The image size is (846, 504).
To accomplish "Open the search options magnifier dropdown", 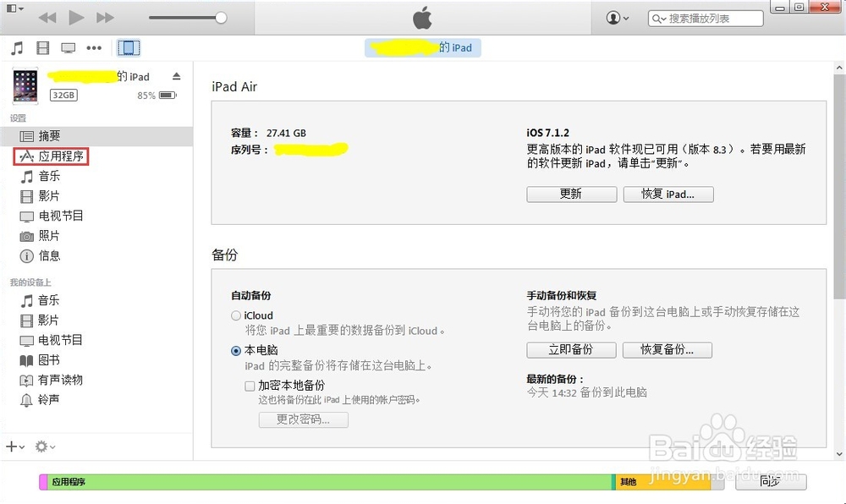I will coord(659,19).
